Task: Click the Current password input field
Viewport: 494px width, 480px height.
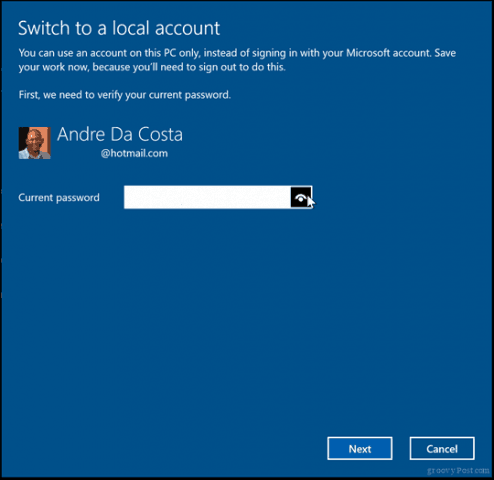Action: pos(207,198)
